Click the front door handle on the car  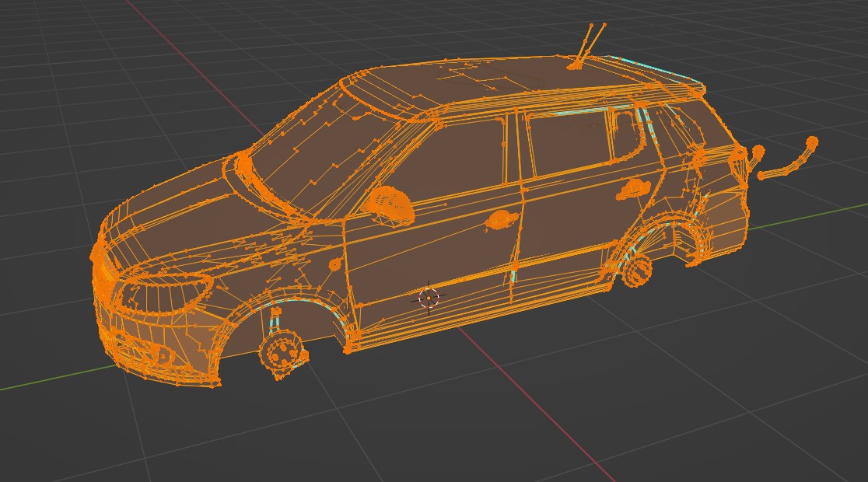(x=502, y=221)
